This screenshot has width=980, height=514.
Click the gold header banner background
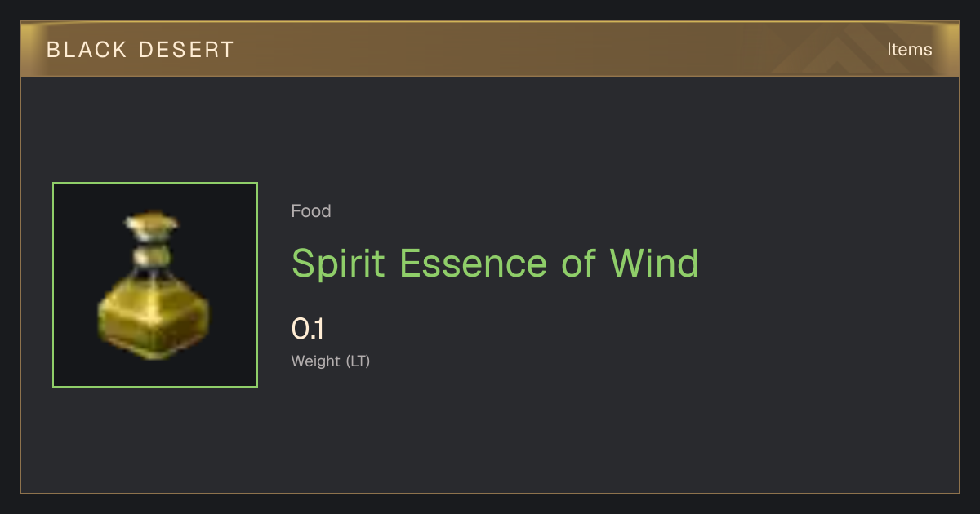490,49
